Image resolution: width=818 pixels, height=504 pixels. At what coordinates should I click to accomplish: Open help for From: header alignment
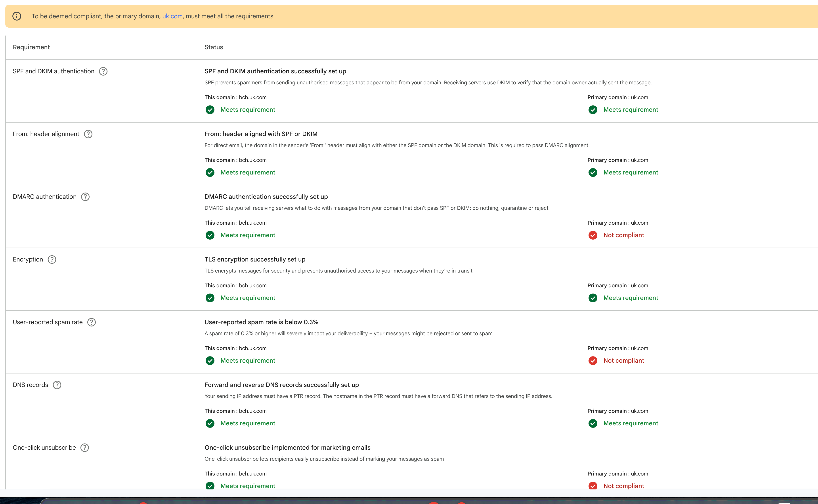pyautogui.click(x=88, y=134)
